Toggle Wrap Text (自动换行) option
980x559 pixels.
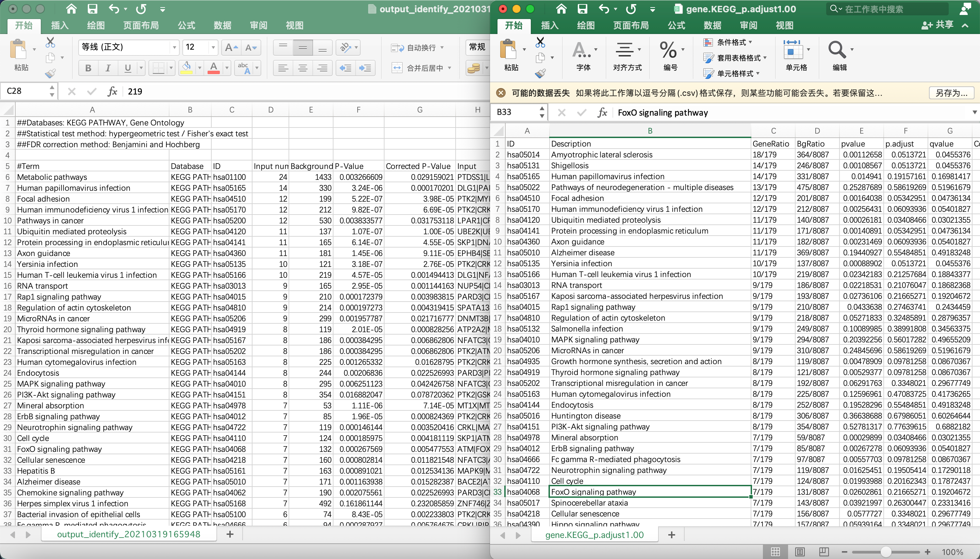[x=417, y=48]
